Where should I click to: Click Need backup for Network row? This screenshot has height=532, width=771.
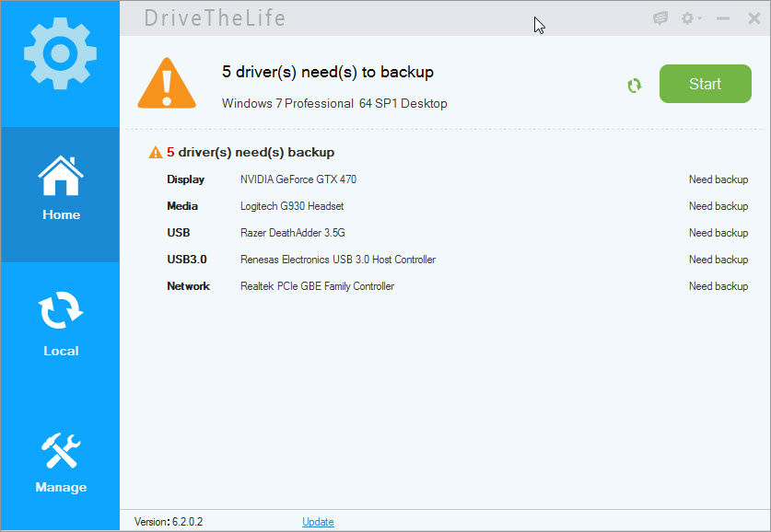coord(718,286)
